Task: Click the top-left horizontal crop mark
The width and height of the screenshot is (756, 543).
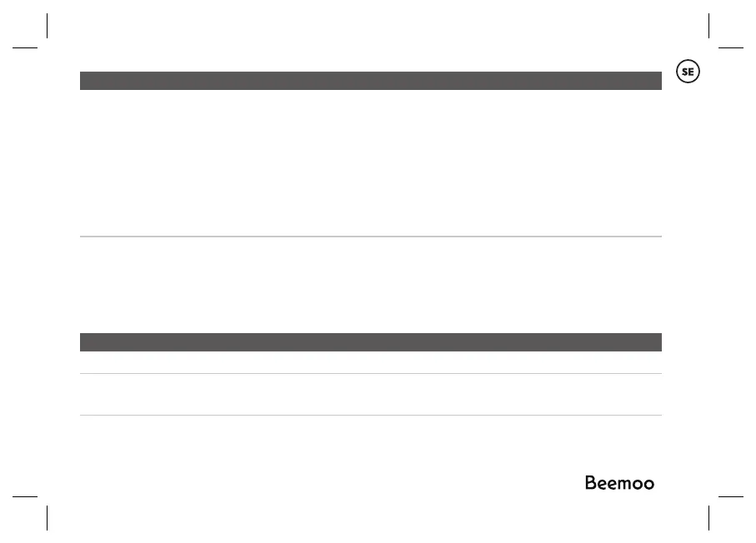Action: pyautogui.click(x=26, y=47)
